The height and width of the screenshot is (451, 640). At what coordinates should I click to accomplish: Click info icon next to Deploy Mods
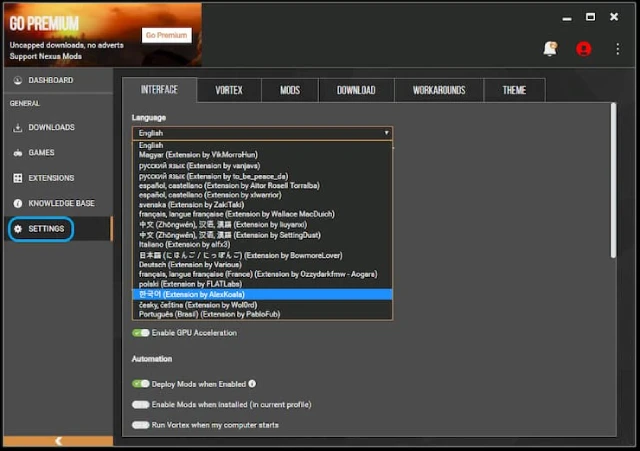pos(252,384)
